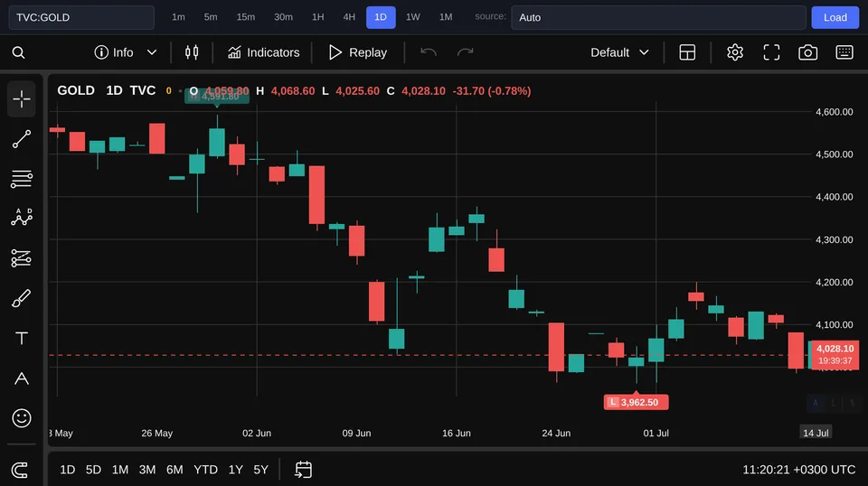Select the XABCD pattern tool
This screenshot has width=868, height=486.
[x=22, y=218]
